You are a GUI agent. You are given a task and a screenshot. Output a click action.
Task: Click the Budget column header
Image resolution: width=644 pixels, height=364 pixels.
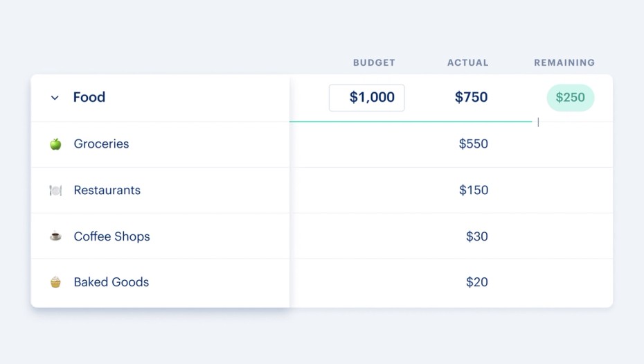pyautogui.click(x=374, y=62)
